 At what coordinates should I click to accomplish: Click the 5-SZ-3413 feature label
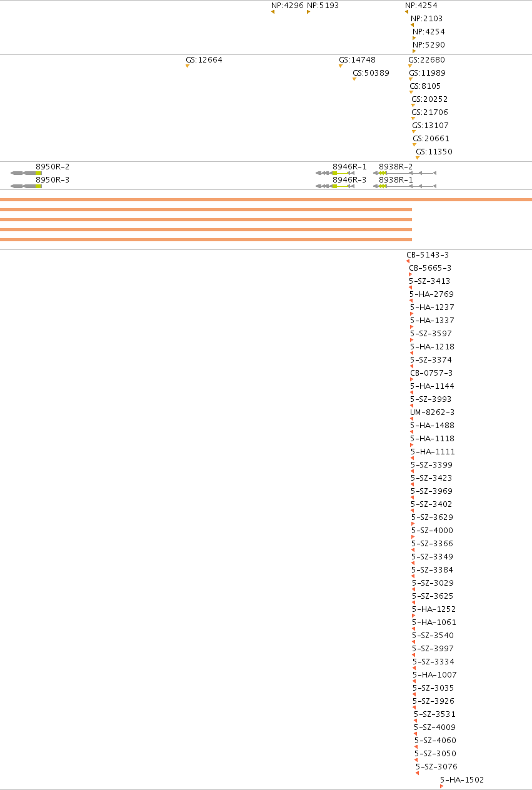[429, 281]
